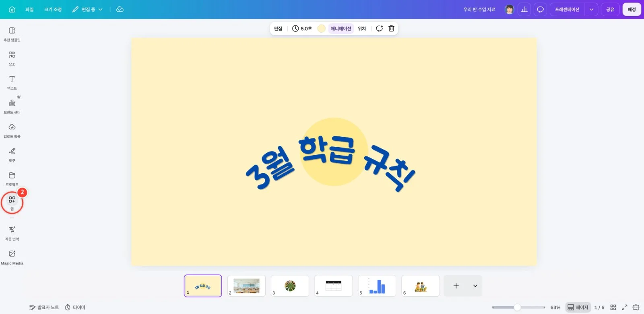Open the 텍스트 text panel
This screenshot has height=314, width=644.
click(12, 82)
